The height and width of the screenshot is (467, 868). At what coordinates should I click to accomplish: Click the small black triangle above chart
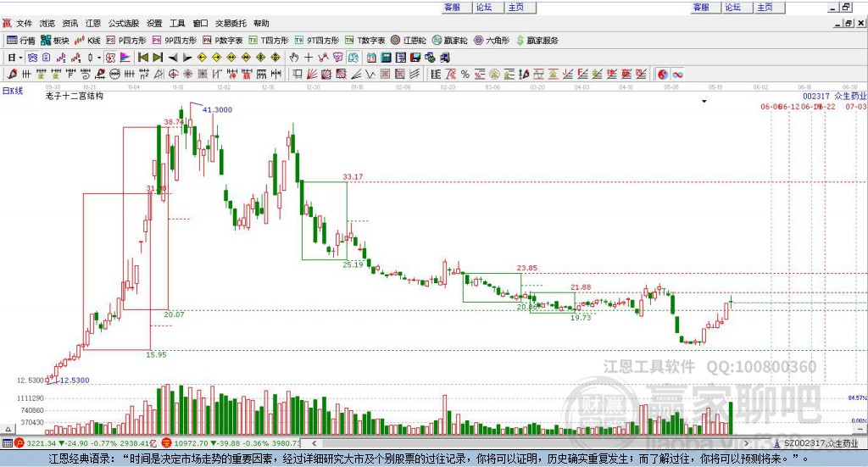(704, 101)
